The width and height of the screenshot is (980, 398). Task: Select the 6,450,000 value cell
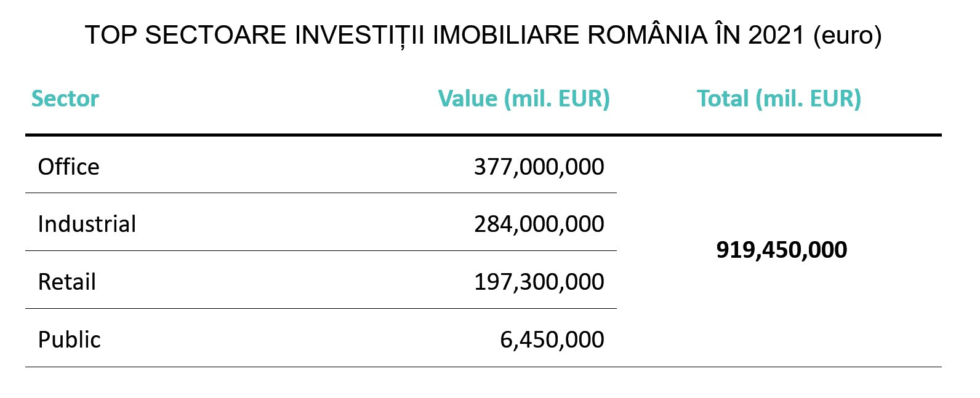552,340
